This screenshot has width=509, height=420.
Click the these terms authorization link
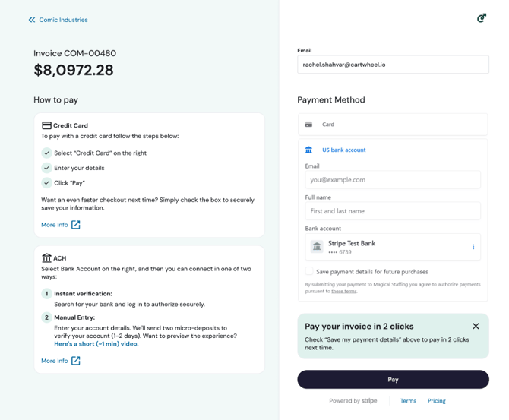[343, 291]
